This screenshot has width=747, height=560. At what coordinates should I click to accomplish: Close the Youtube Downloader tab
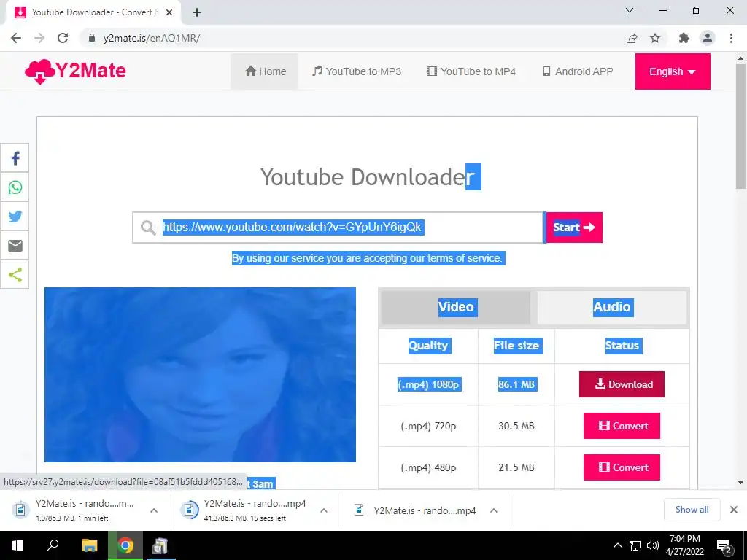(169, 12)
